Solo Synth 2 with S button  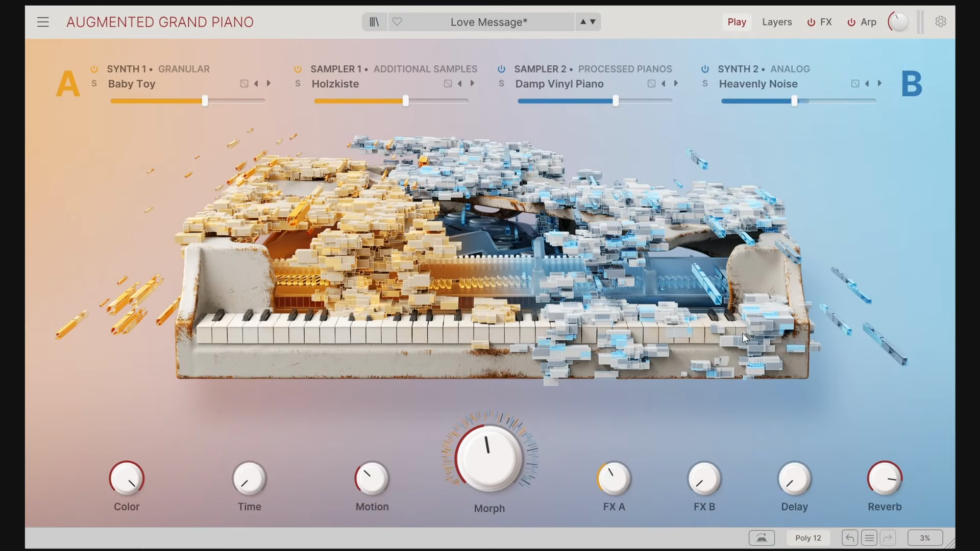[x=705, y=84]
